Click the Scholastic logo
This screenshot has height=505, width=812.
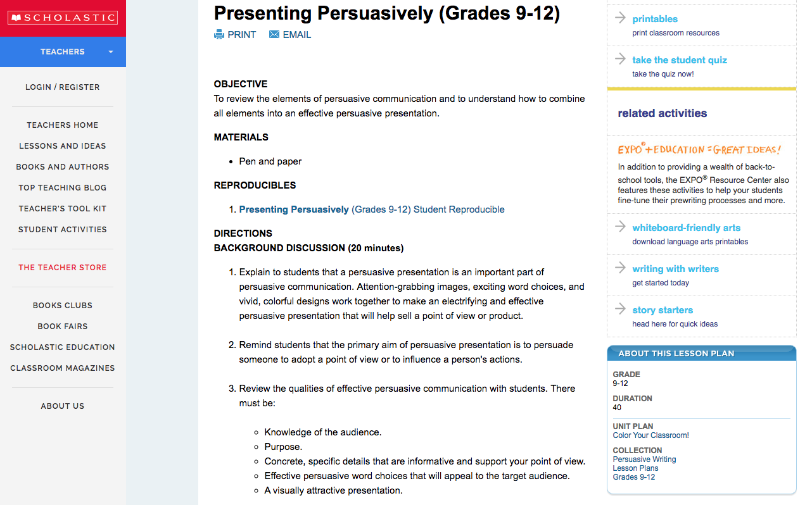tap(63, 16)
